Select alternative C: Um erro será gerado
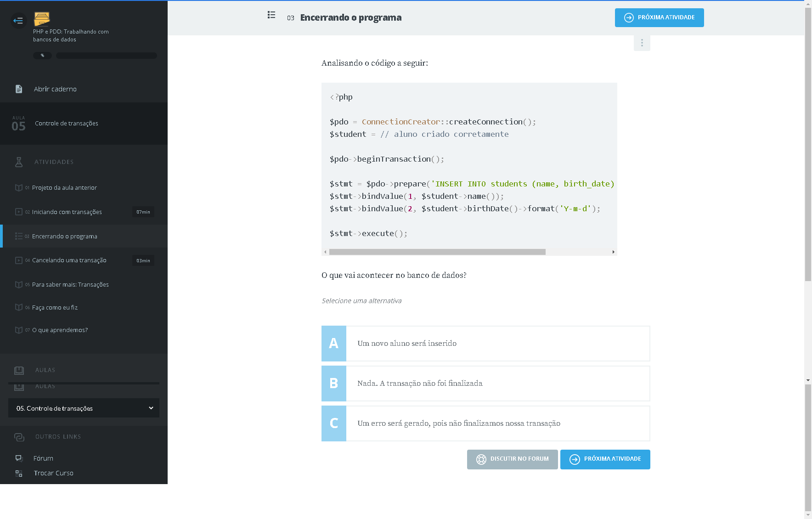The image size is (812, 519). coord(485,423)
